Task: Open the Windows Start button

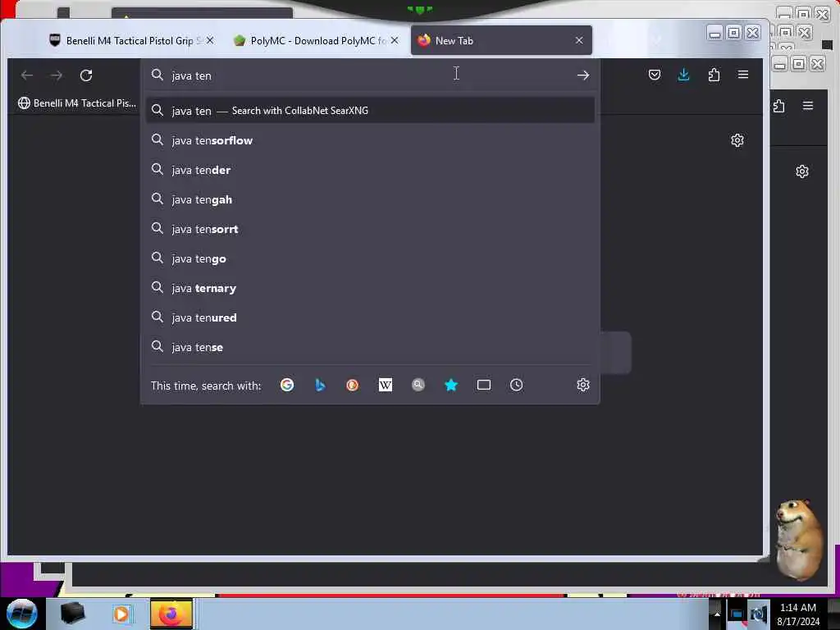Action: [x=22, y=614]
